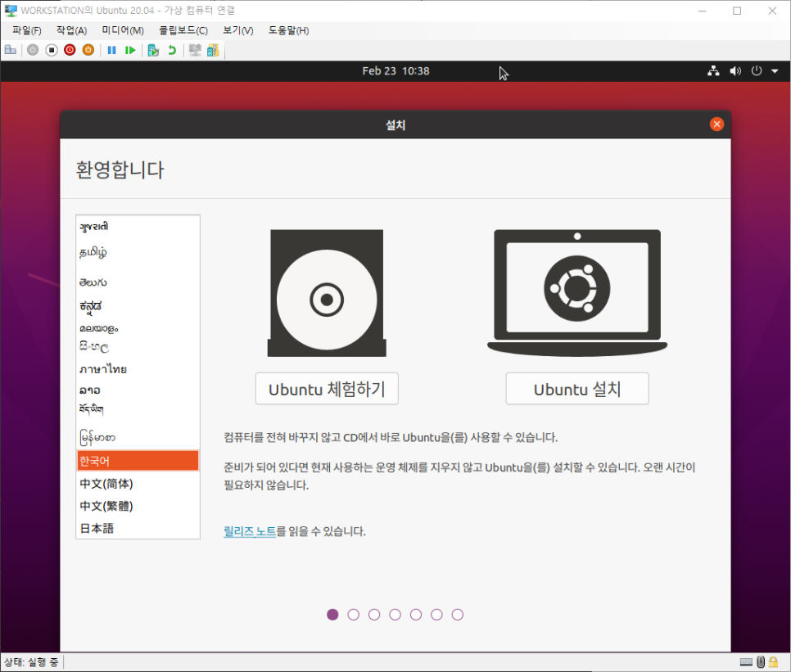Screen dimensions: 791x672
Task: Click the Ubuntu 체험하기 button
Action: [x=327, y=389]
